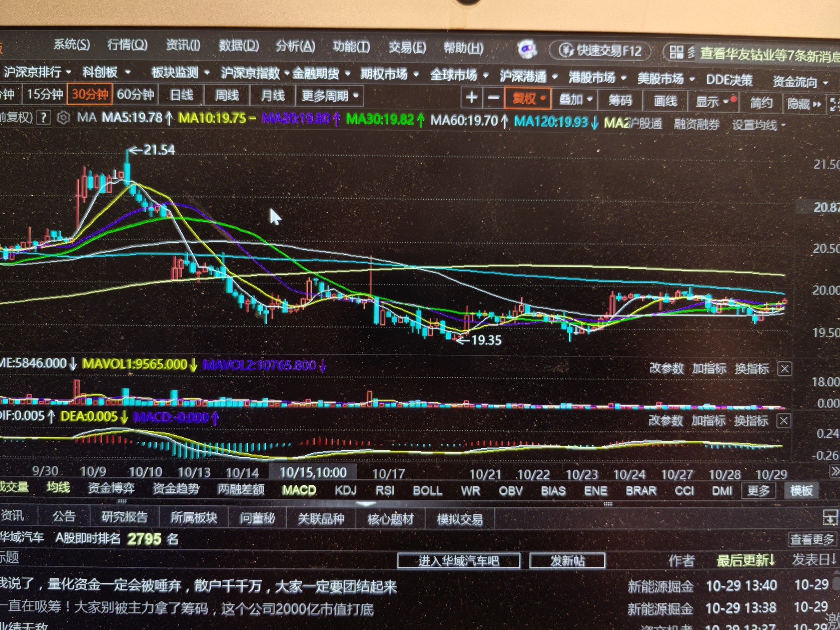This screenshot has width=840, height=630.
Task: Click 进入华域汽车吧 button
Action: (459, 561)
